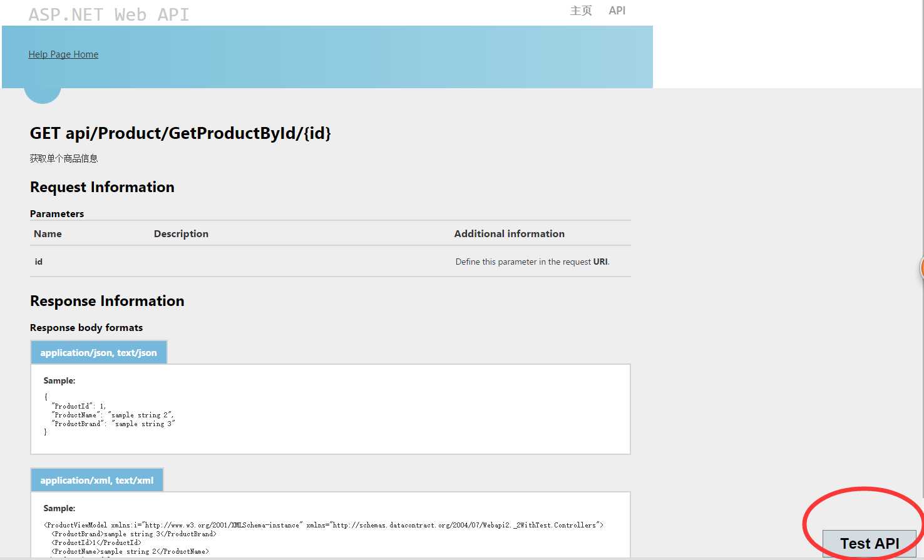Go to the 主页 navigation item
924x560 pixels.
(581, 11)
